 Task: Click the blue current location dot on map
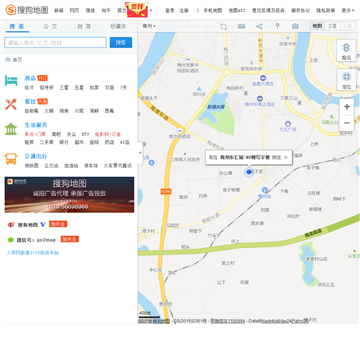coord(248,172)
